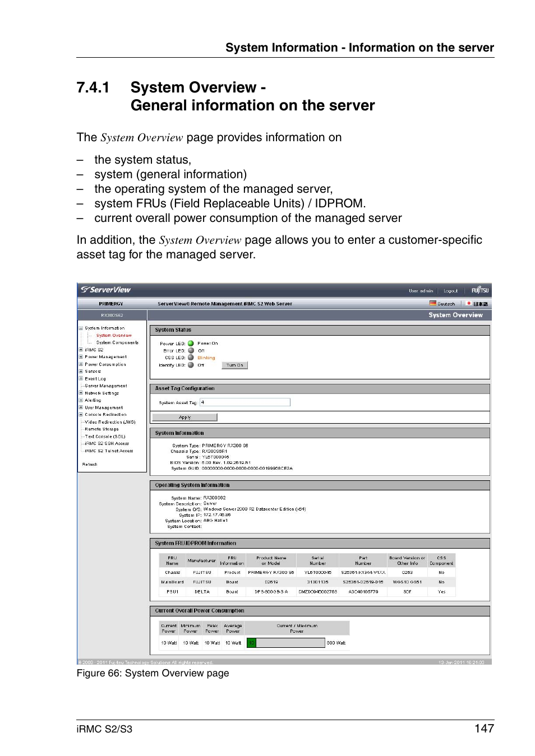
Task: Expand the Alerting tree node
Action: [x=81, y=400]
